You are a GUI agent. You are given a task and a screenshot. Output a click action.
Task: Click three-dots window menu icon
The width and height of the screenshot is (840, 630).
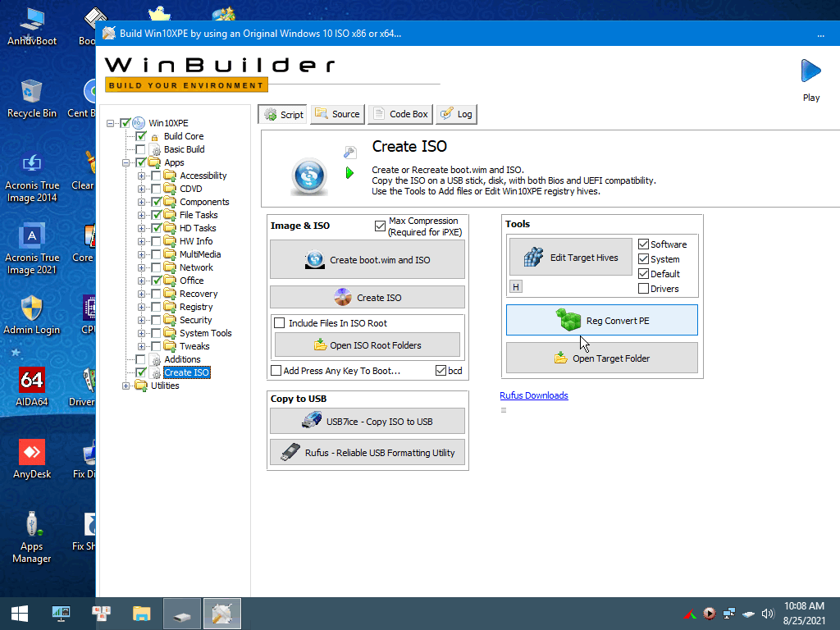[820, 34]
